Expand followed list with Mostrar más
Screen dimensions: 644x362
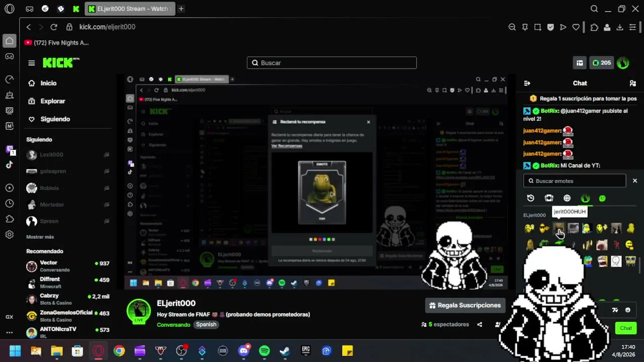(x=40, y=237)
